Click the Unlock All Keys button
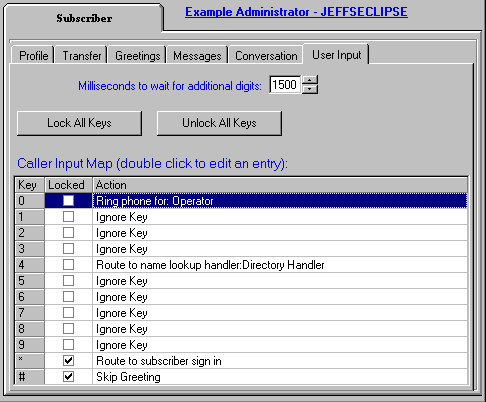 pyautogui.click(x=219, y=123)
